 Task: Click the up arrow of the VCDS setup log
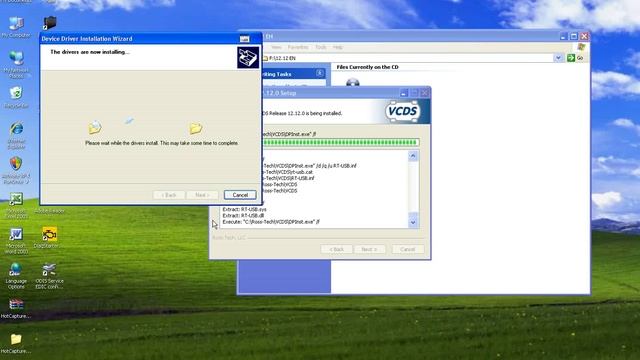413,156
